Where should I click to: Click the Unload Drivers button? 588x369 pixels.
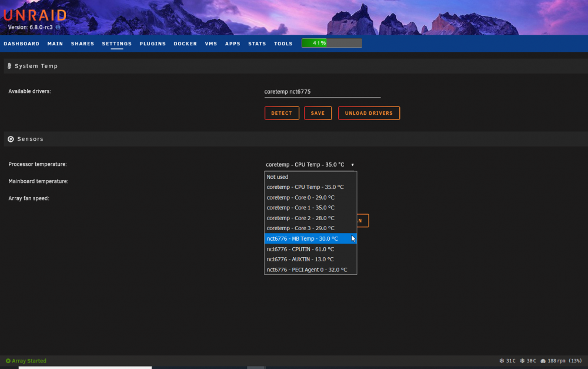pos(369,113)
